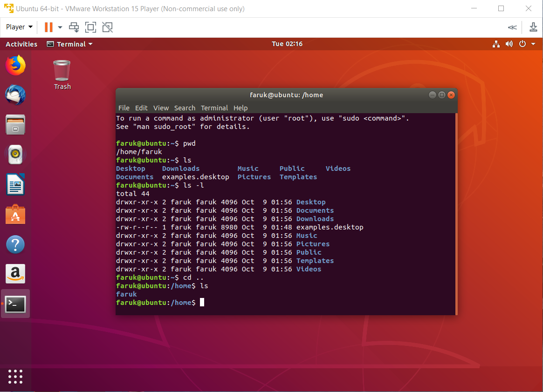Open the network status icon in top bar

(x=496, y=44)
